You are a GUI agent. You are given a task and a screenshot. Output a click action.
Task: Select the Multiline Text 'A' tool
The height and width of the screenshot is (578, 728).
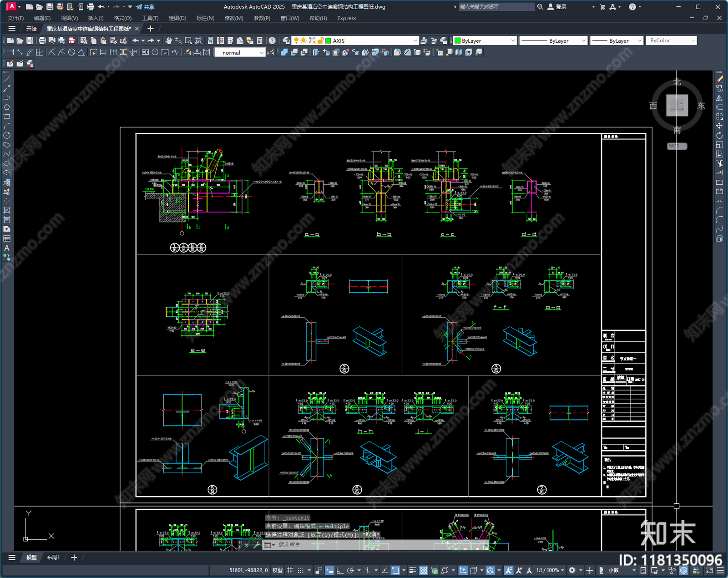point(7,248)
